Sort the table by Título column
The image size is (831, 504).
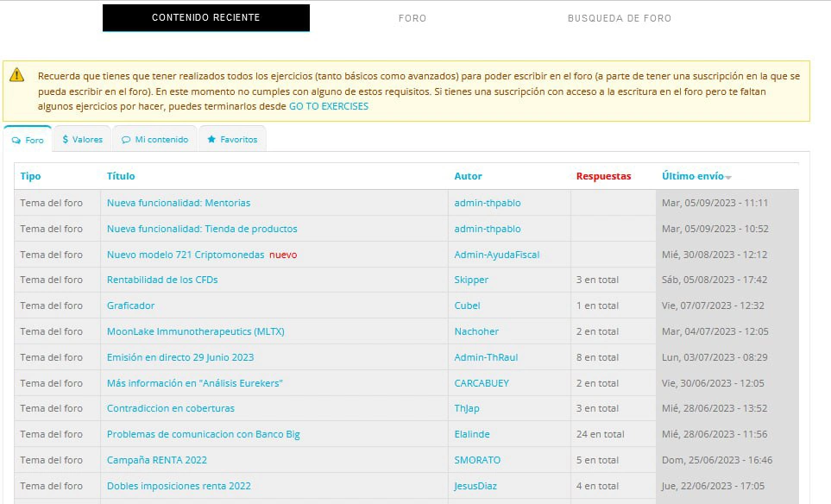point(121,176)
